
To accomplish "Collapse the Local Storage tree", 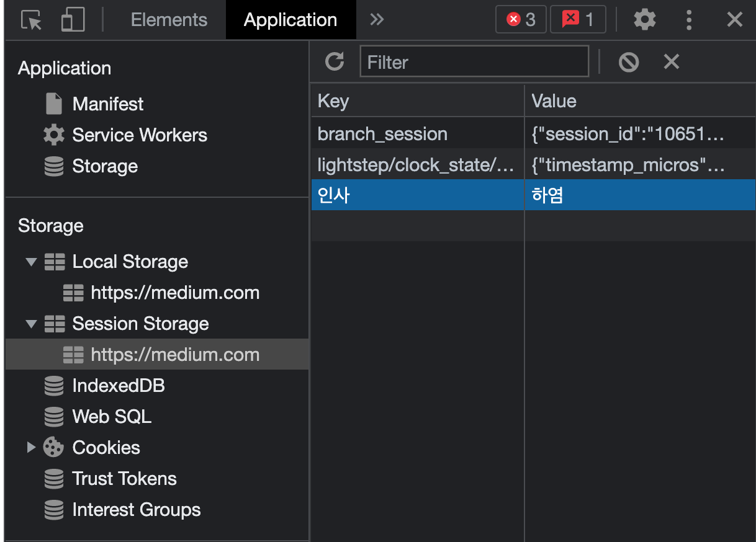I will [31, 262].
